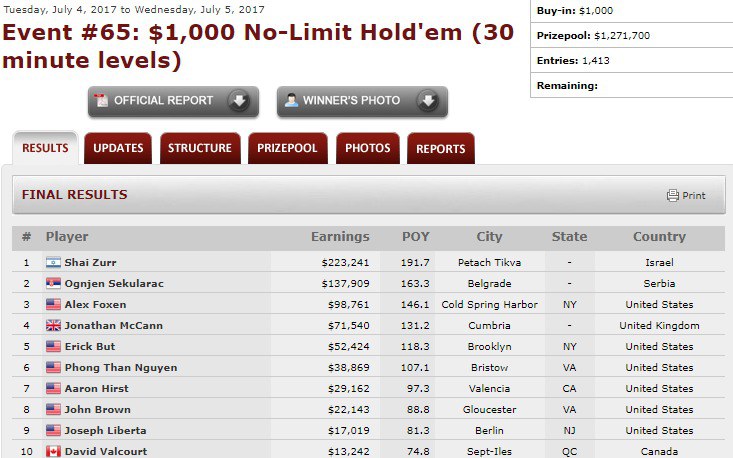Click the download arrow on Official Report
The image size is (733, 458).
coord(238,101)
